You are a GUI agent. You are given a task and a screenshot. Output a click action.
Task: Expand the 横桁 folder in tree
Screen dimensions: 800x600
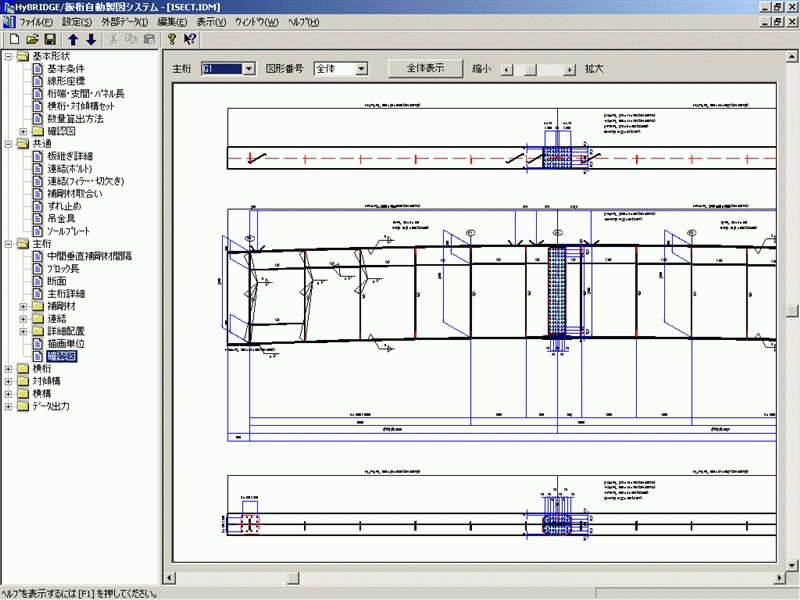(9, 369)
